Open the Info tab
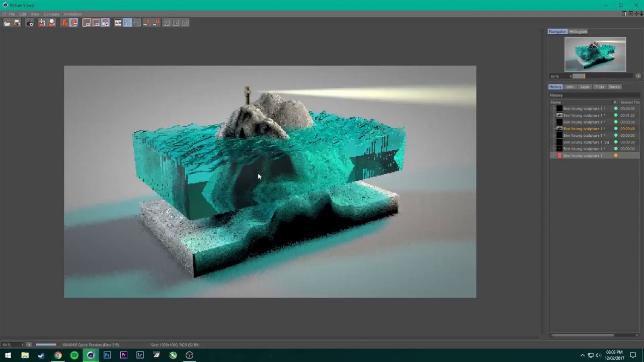This screenshot has width=644, height=362. [570, 86]
